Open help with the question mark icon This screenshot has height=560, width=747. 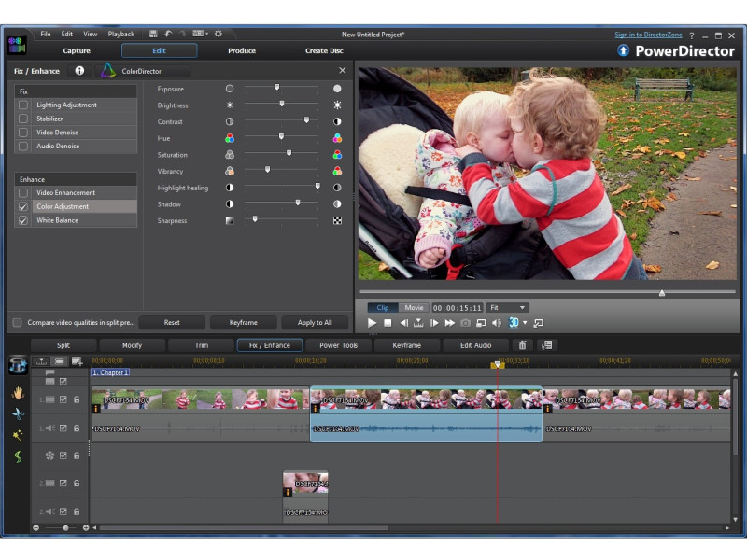point(691,35)
